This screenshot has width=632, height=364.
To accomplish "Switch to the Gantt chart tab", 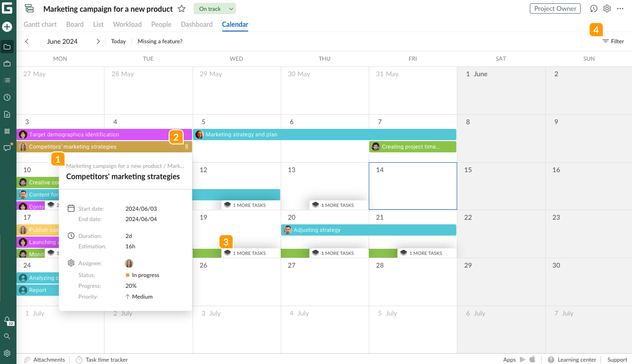I will [40, 24].
